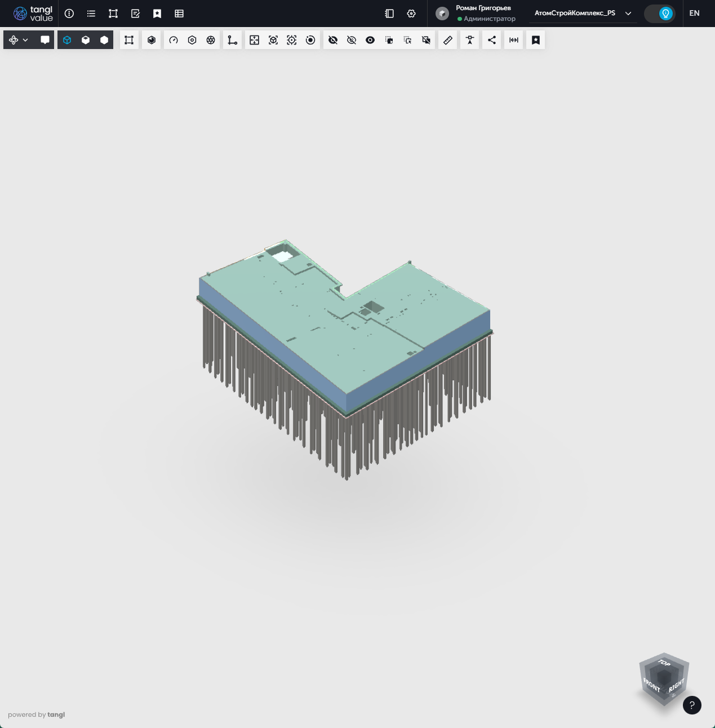715x728 pixels.
Task: Click the fit-to-view arrows icon
Action: click(x=255, y=40)
